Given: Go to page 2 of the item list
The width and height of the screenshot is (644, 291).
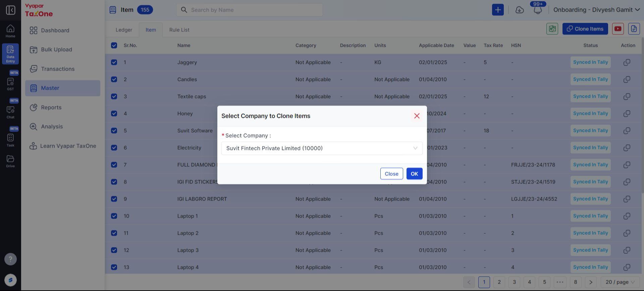Looking at the screenshot, I should (x=499, y=282).
